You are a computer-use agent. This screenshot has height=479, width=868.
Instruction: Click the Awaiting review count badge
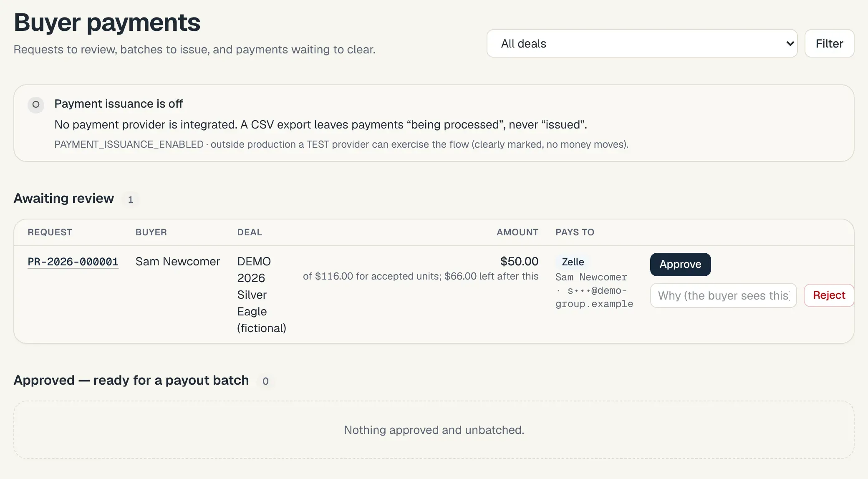click(x=131, y=199)
